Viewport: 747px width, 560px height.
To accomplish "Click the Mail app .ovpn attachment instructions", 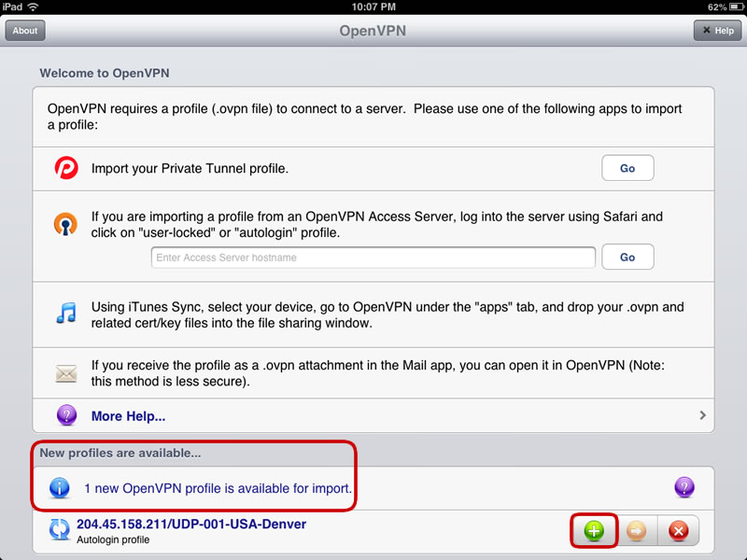I will pos(378,373).
